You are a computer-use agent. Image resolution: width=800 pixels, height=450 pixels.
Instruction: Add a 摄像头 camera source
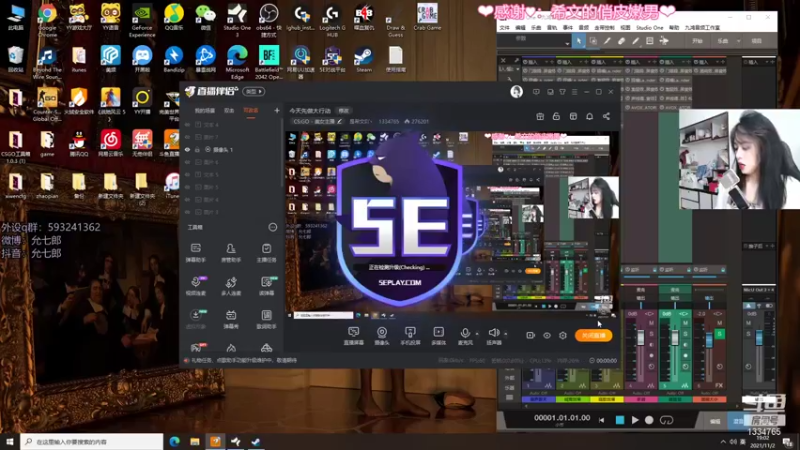(382, 336)
